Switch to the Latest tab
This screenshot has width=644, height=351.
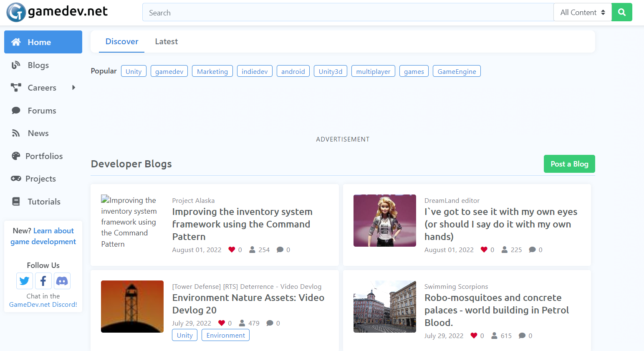pos(166,41)
